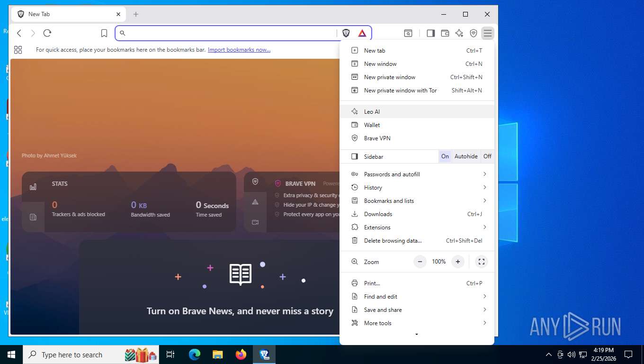Image resolution: width=644 pixels, height=364 pixels.
Task: Close the hamburger main menu button
Action: [x=488, y=33]
